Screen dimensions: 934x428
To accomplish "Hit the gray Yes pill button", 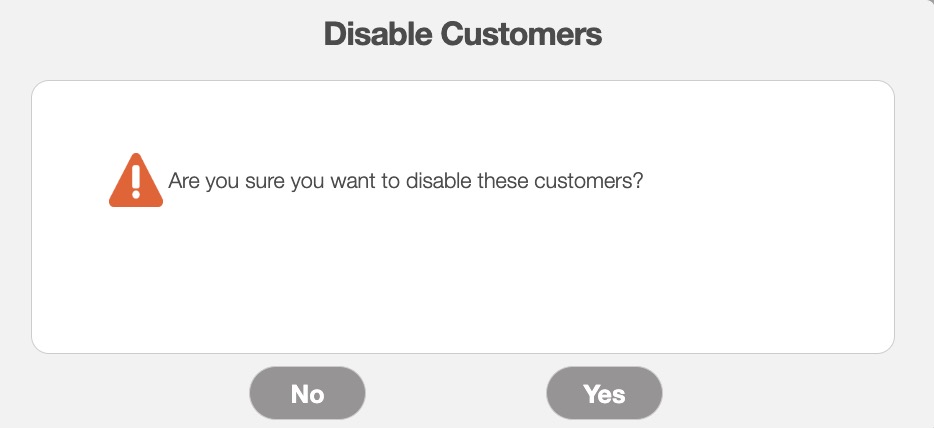I will [x=604, y=393].
